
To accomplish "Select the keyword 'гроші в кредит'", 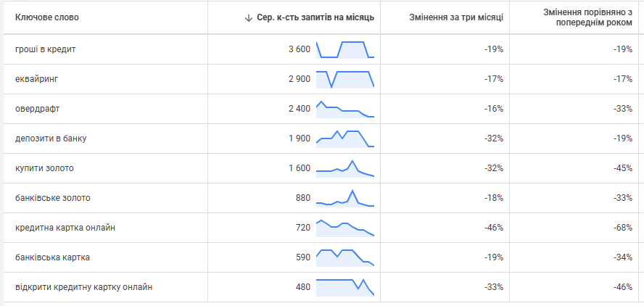I will (x=45, y=49).
